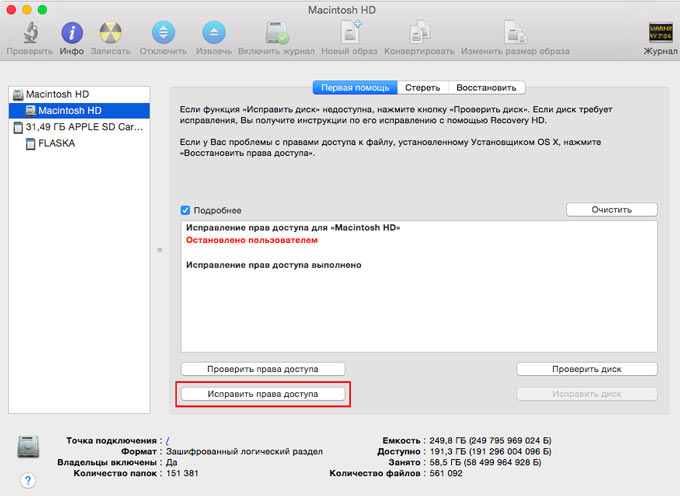
Task: Click the sidebar splitter handle dot
Action: pyautogui.click(x=160, y=250)
